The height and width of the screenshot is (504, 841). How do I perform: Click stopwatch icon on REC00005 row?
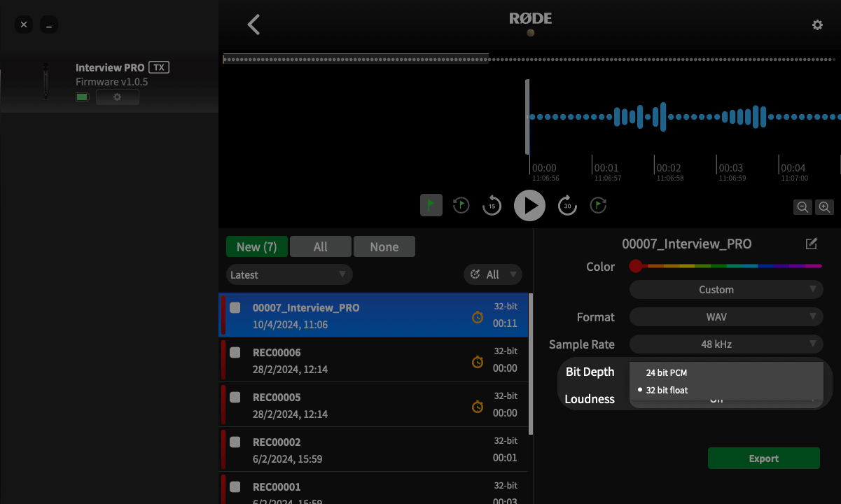tap(478, 407)
